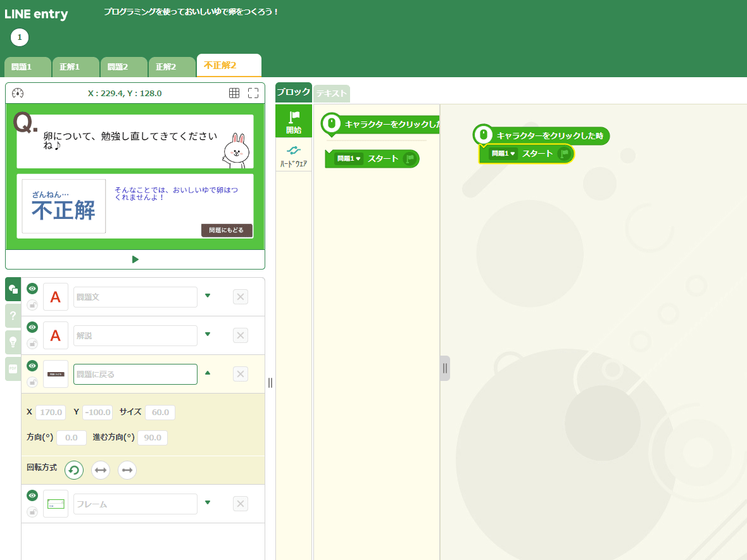The height and width of the screenshot is (560, 747).
Task: Click the rabbit character on stage
Action: pyautogui.click(x=237, y=151)
